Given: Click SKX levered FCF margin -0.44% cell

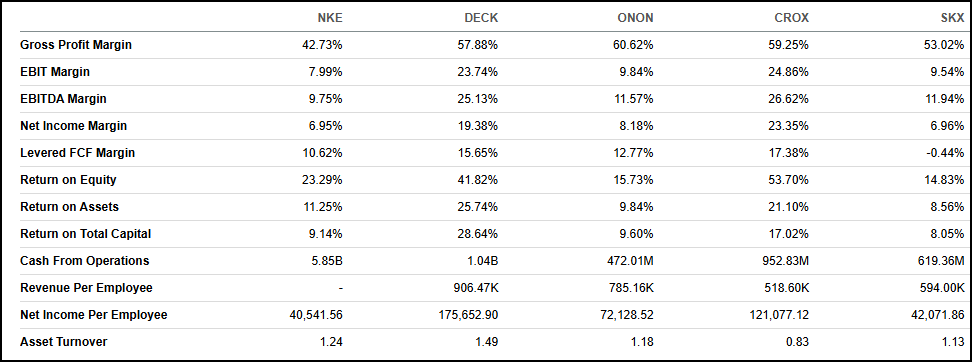Looking at the screenshot, I should 945,153.
